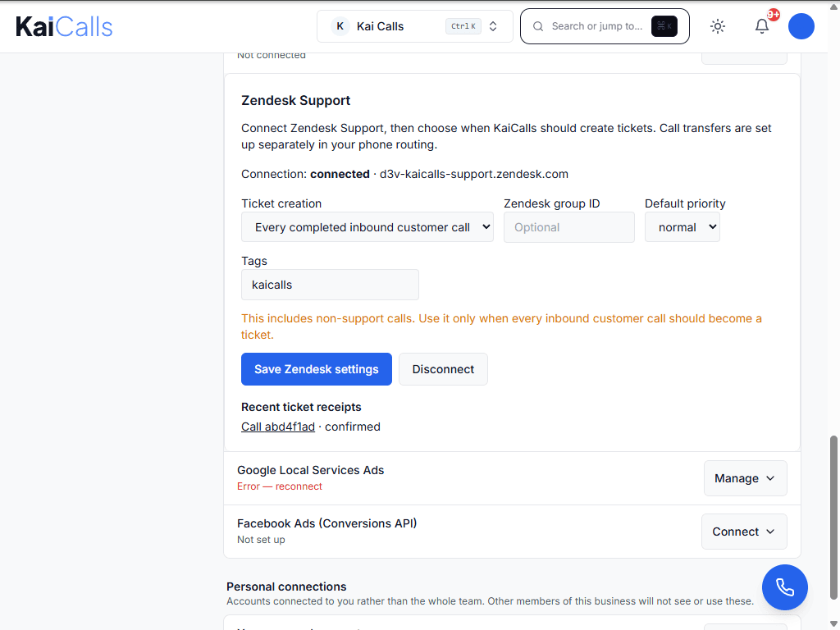Image resolution: width=840 pixels, height=630 pixels.
Task: Click the Zendesk Support heading
Action: [x=295, y=101]
